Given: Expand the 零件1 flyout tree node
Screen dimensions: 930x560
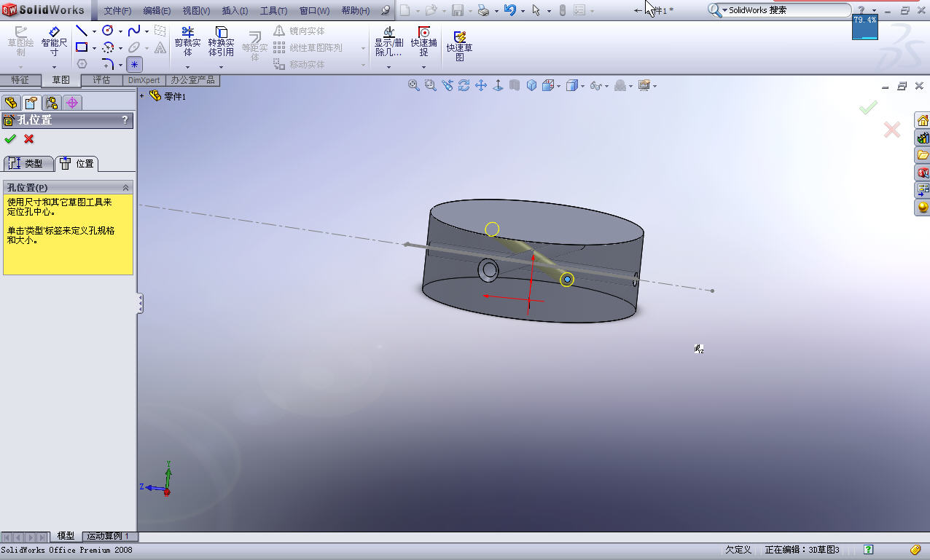Looking at the screenshot, I should (143, 95).
